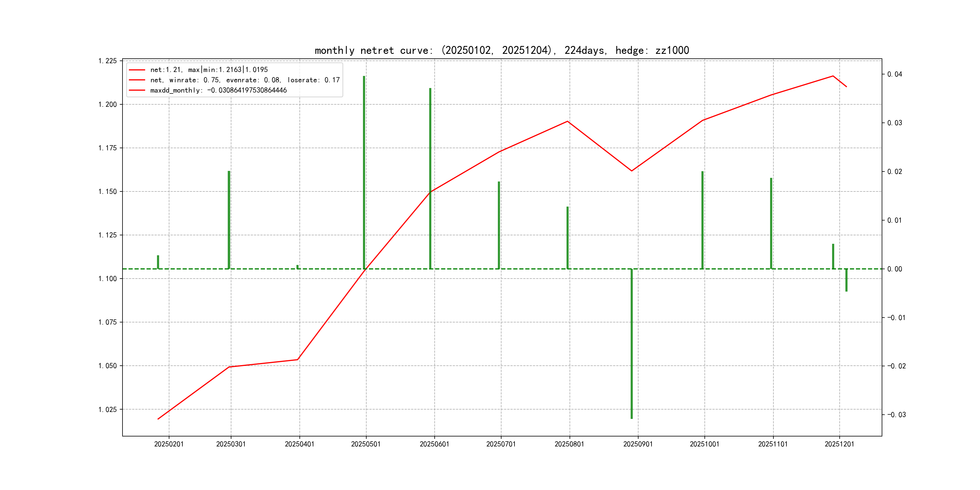This screenshot has height=490, width=980.
Task: Click the winrate legend entry
Action: 245,80
